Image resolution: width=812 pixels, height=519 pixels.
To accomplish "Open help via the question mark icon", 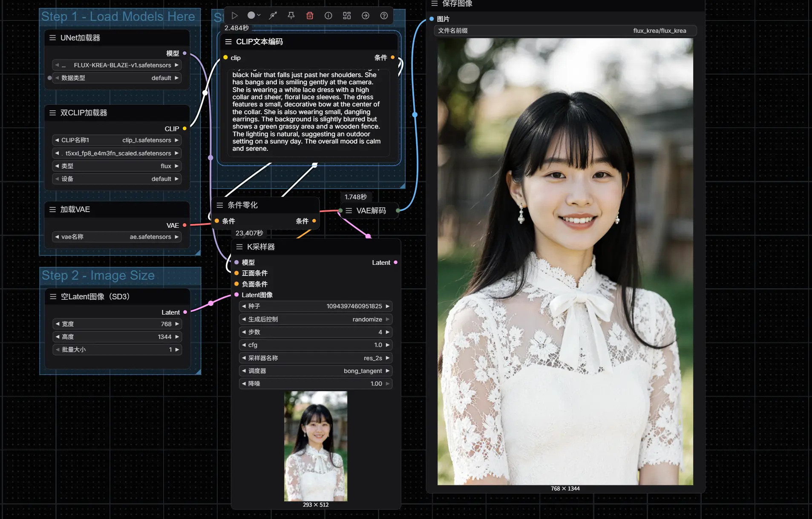I will (x=384, y=16).
